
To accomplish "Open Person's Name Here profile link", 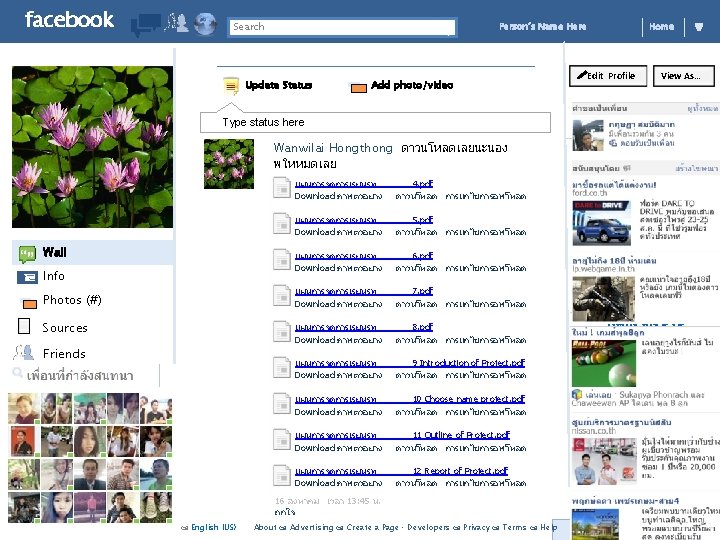I will pos(542,27).
